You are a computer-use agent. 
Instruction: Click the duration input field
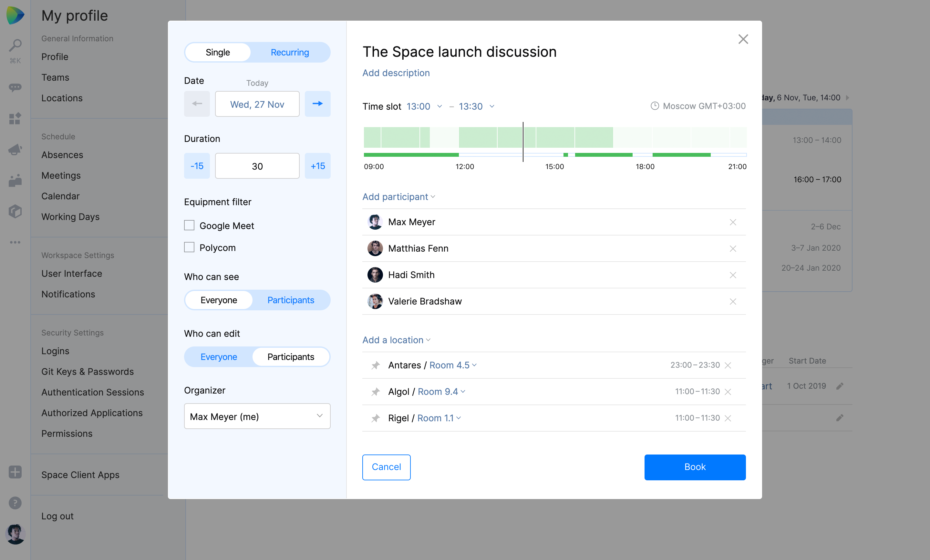pyautogui.click(x=257, y=166)
